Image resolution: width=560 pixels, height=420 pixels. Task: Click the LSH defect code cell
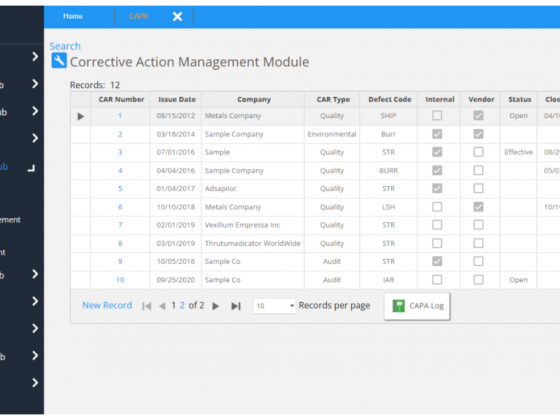(389, 207)
